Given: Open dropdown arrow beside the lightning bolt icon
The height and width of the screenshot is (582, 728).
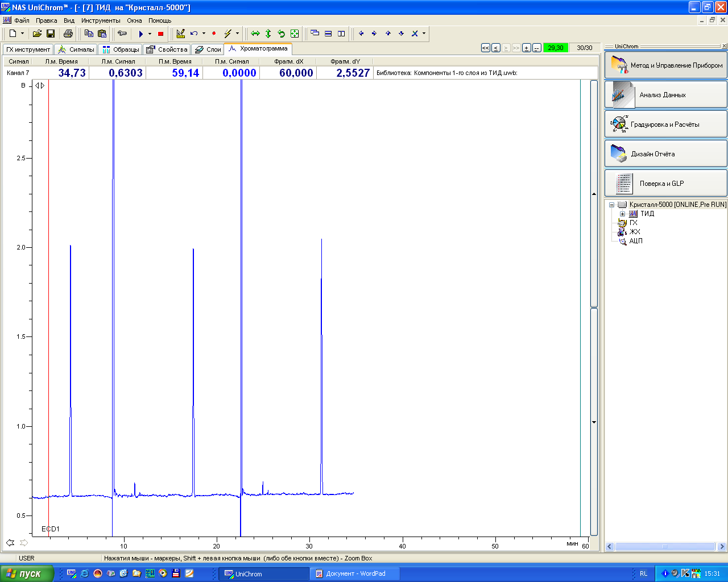Looking at the screenshot, I should point(237,34).
